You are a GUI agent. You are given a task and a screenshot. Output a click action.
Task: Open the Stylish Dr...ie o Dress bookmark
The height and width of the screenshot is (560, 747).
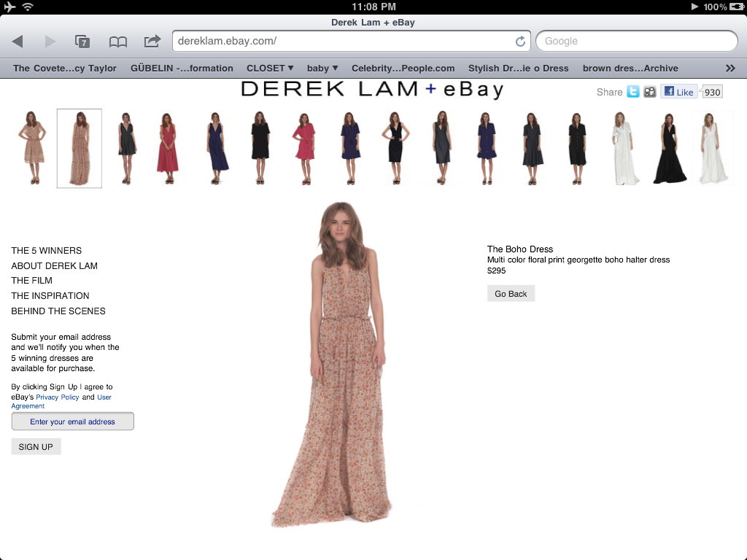tap(519, 68)
